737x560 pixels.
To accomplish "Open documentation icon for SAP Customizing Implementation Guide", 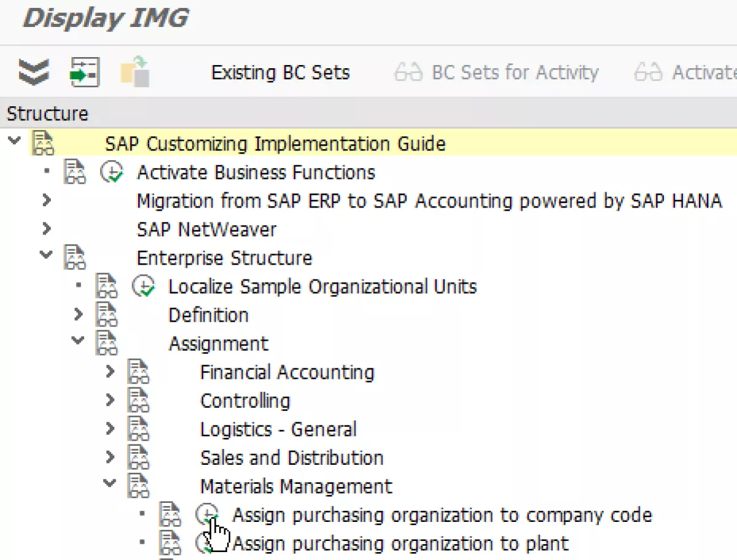I will pyautogui.click(x=43, y=143).
